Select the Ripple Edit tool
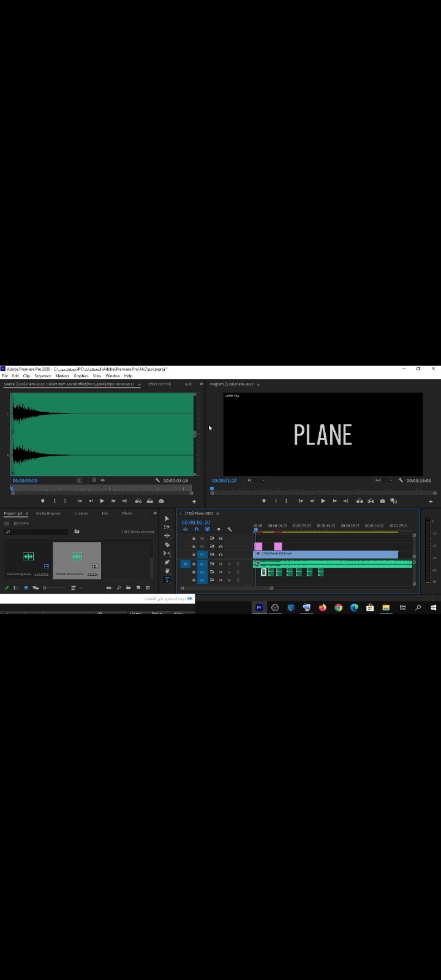 (167, 535)
